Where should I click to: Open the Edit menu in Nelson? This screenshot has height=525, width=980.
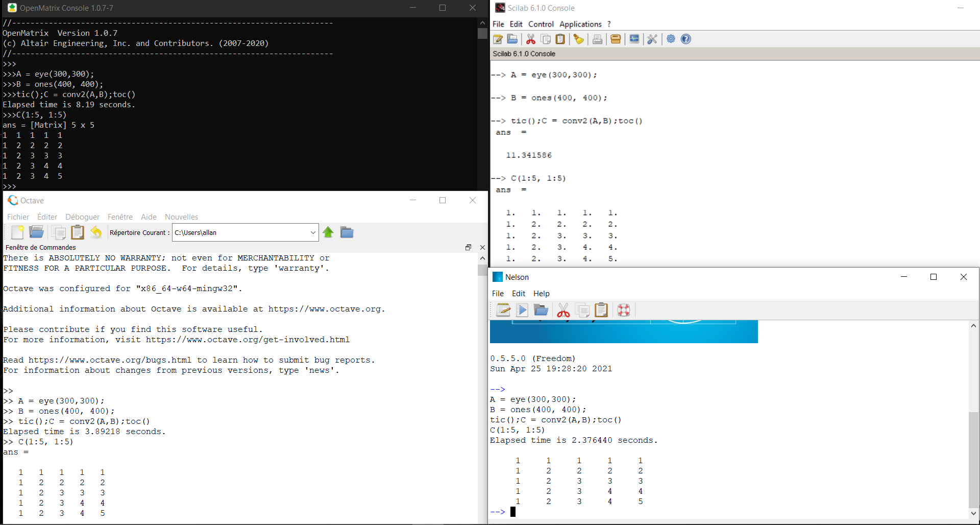pyautogui.click(x=519, y=294)
